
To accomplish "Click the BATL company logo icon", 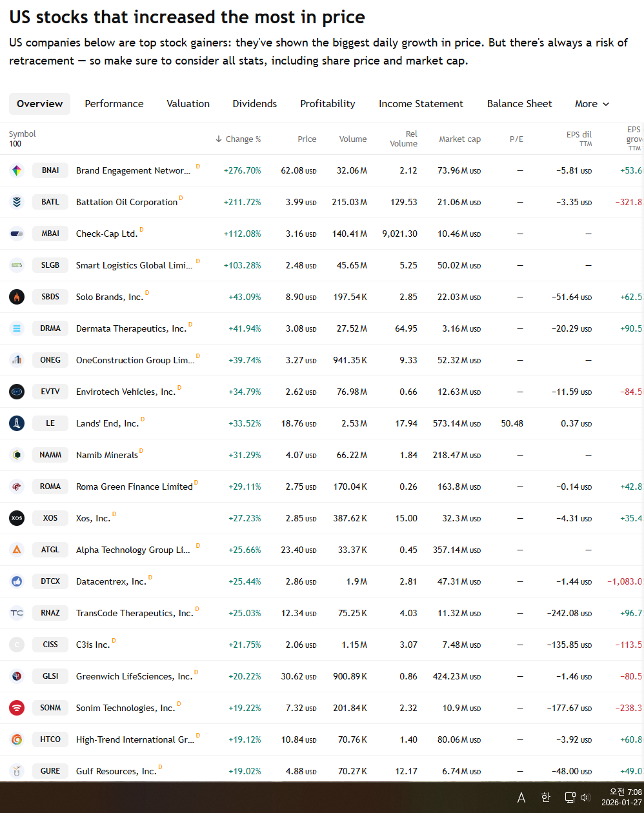I will tap(17, 202).
